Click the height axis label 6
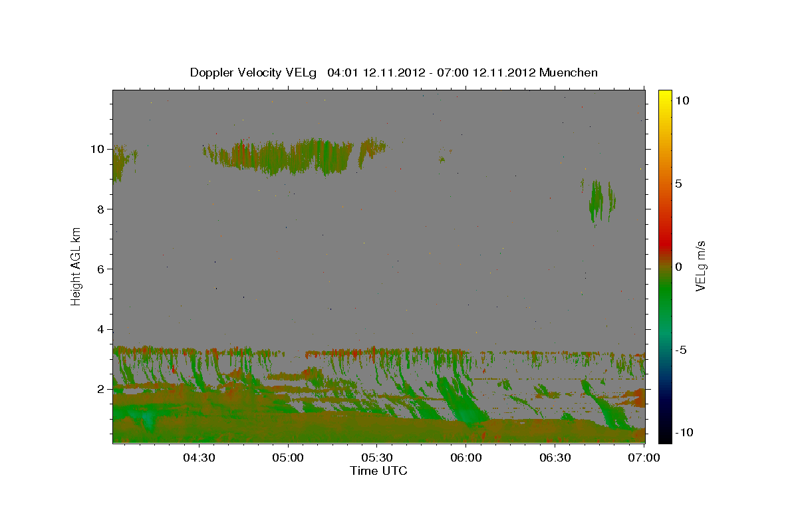The height and width of the screenshot is (532, 798). pyautogui.click(x=101, y=269)
